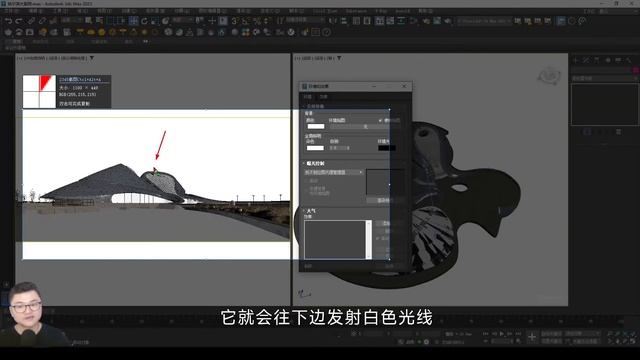Click the ViewCube in the right viewport

549,76
